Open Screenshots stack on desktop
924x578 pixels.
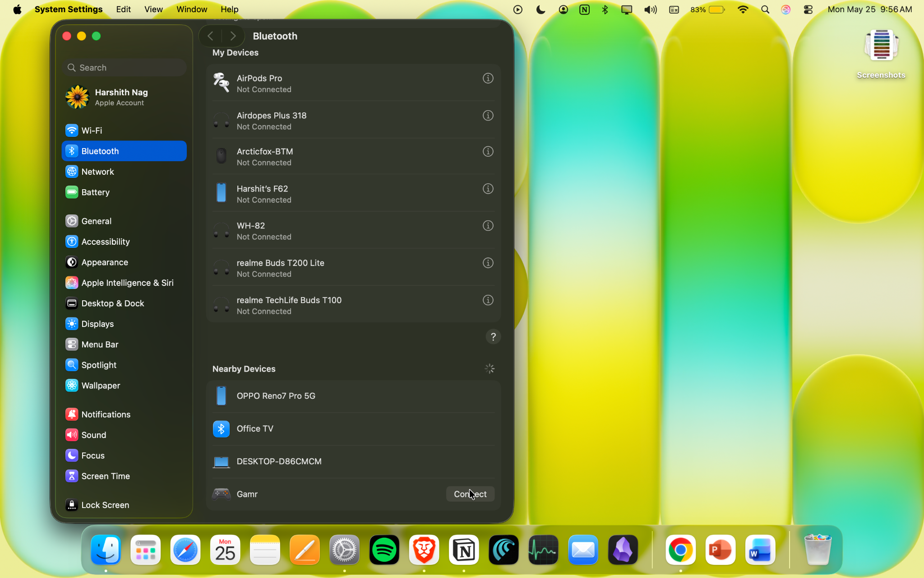point(881,54)
